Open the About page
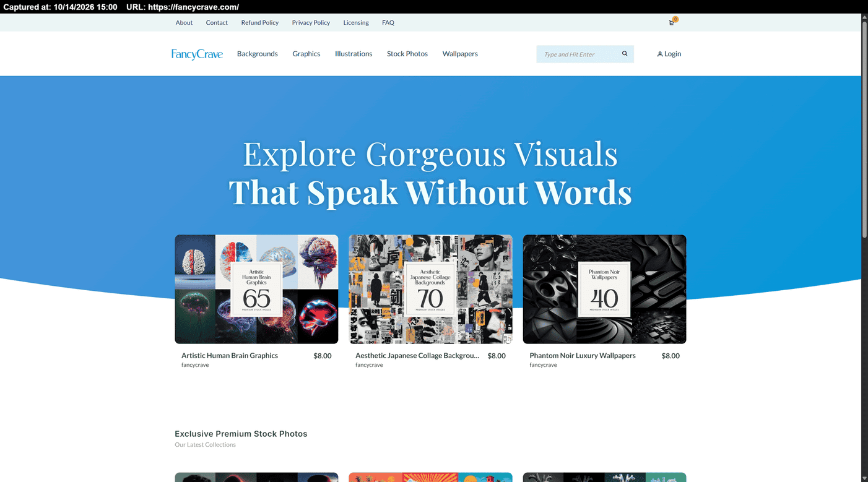Screen dimensions: 868x482 (184, 22)
